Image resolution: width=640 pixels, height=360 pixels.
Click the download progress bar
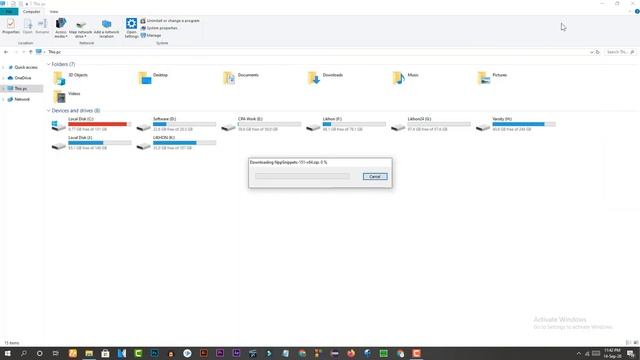[x=302, y=176]
